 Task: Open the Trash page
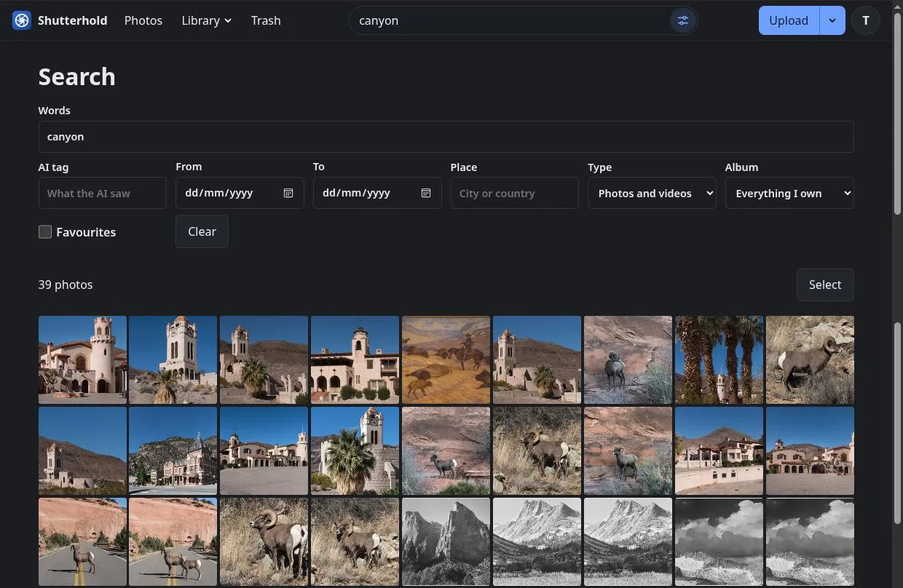click(x=266, y=20)
